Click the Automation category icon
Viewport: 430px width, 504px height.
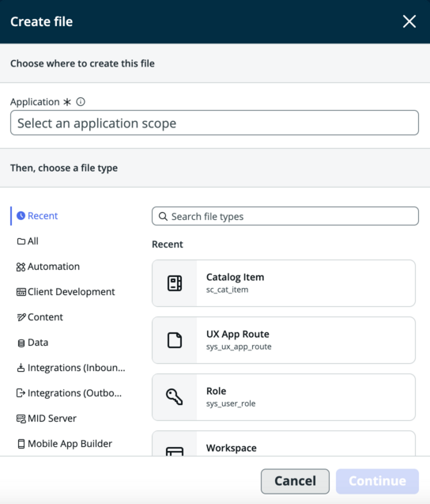click(x=21, y=267)
